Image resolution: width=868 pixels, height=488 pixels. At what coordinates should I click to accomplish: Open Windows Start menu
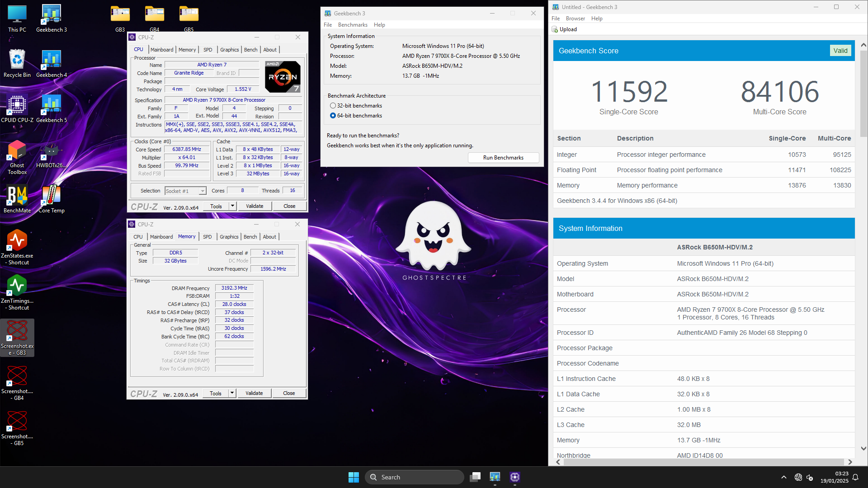coord(354,477)
